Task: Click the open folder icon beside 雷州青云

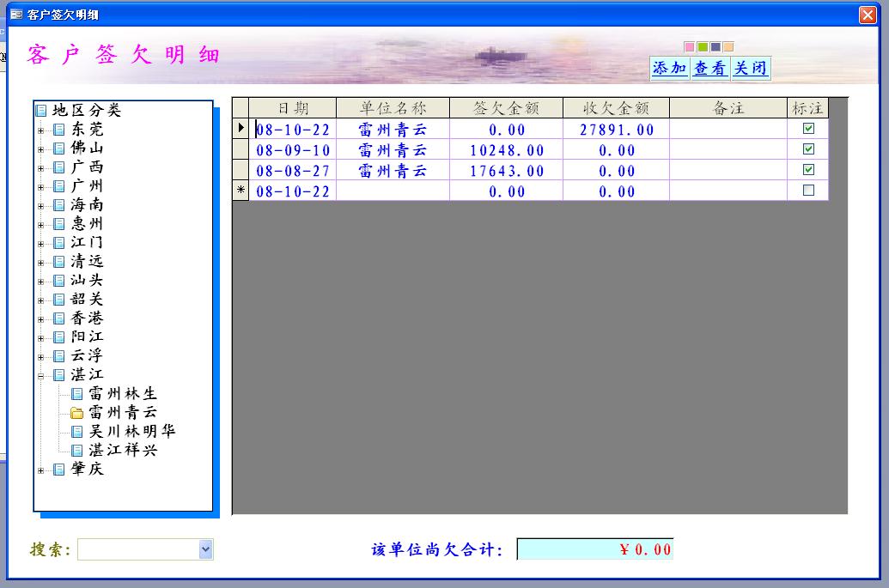Action: 77,413
